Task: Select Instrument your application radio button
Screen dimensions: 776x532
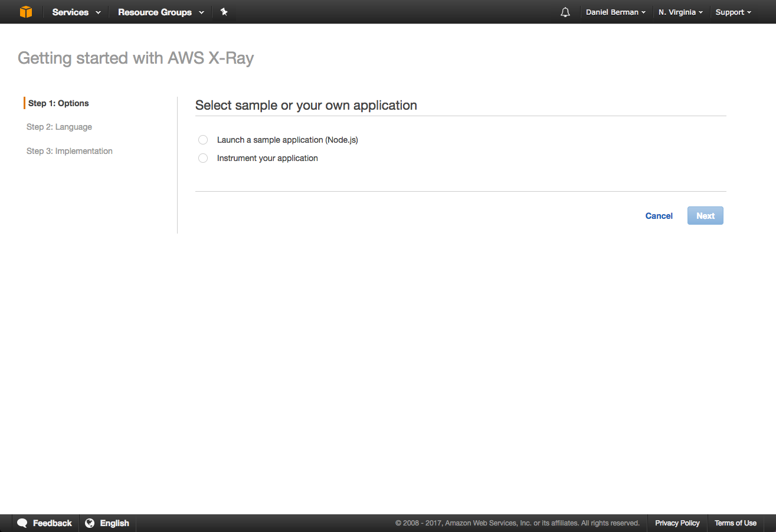Action: coord(203,158)
